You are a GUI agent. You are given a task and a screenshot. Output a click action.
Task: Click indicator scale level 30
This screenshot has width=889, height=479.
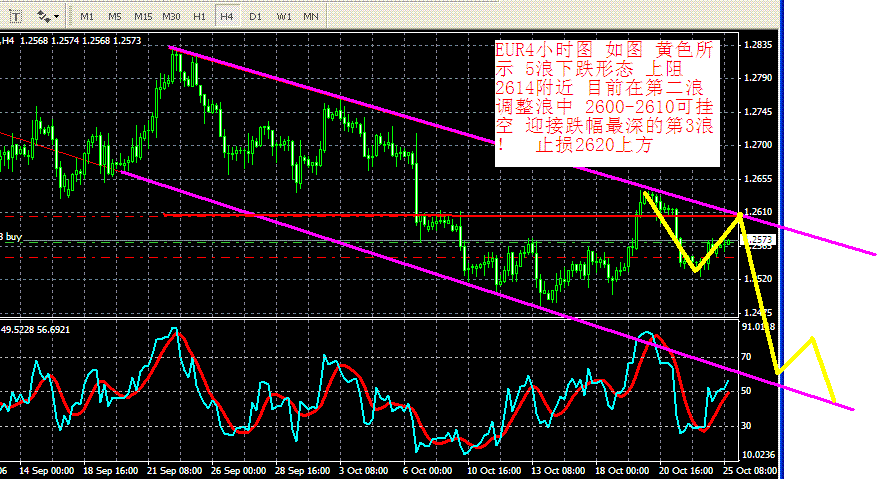746,426
